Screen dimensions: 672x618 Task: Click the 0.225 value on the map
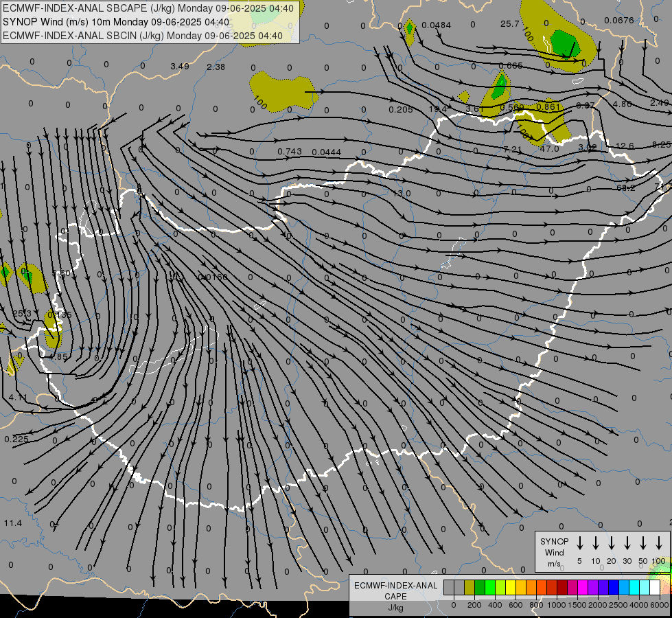point(16,439)
